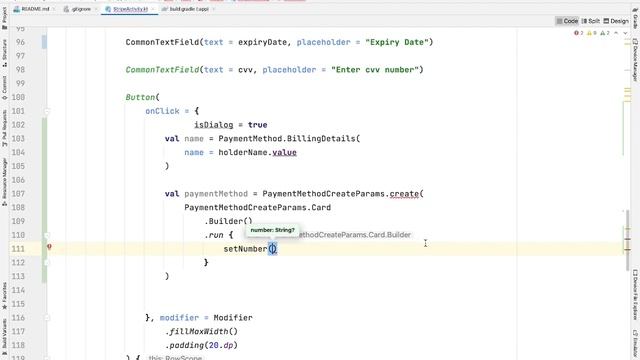Click 'isDialog' on line 102
Image resolution: width=640 pixels, height=360 pixels.
click(x=213, y=125)
